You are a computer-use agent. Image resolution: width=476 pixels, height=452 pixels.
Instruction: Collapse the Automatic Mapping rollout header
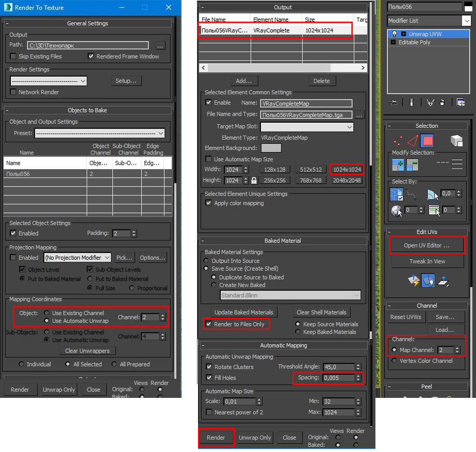284,345
